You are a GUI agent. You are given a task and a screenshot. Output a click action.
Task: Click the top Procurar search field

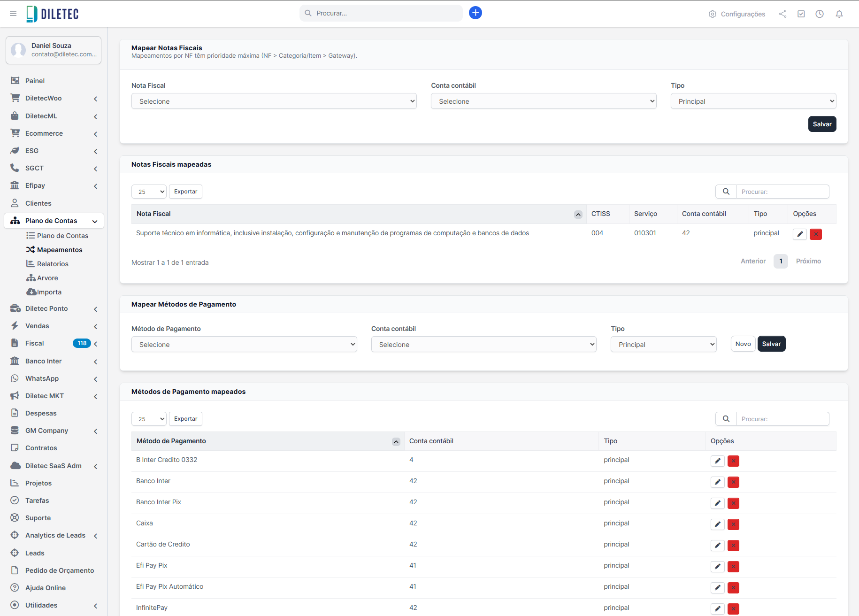pyautogui.click(x=385, y=13)
